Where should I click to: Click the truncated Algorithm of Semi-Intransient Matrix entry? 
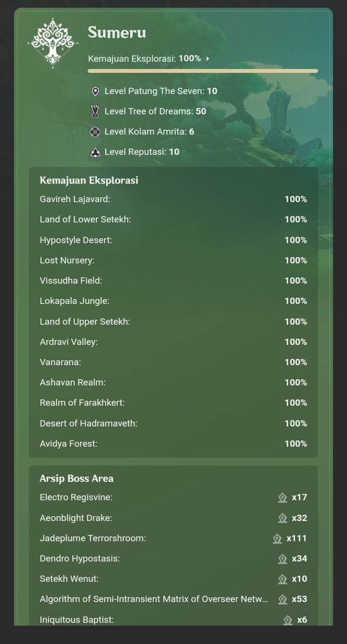point(153,599)
